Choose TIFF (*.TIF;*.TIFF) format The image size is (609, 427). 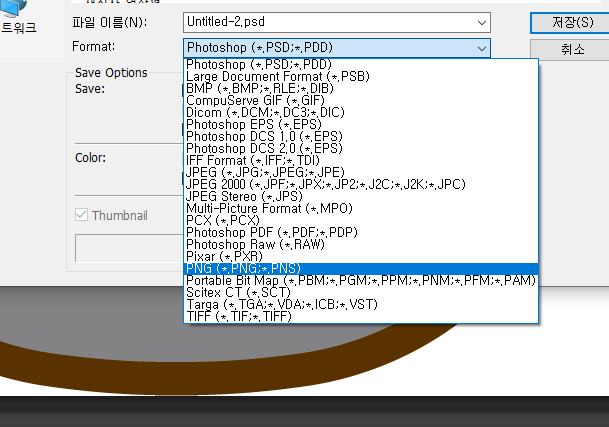[361, 317]
